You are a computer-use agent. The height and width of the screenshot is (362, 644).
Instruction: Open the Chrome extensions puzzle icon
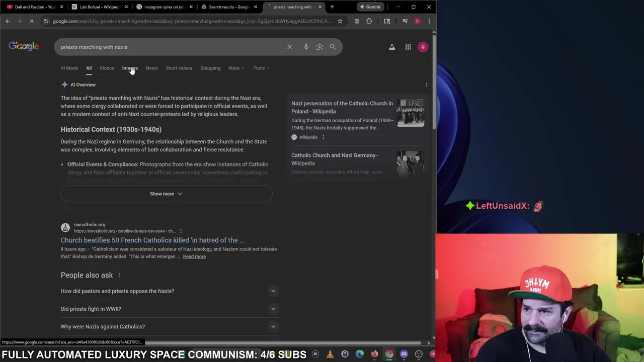coord(369,21)
